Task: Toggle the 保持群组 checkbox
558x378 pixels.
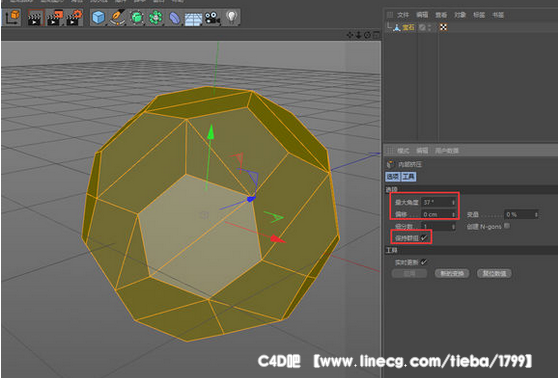Action: [x=424, y=238]
